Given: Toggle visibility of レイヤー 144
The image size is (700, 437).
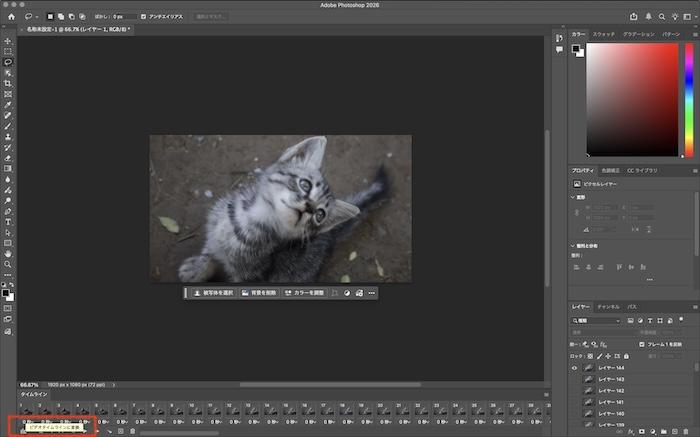Looking at the screenshot, I should point(574,369).
